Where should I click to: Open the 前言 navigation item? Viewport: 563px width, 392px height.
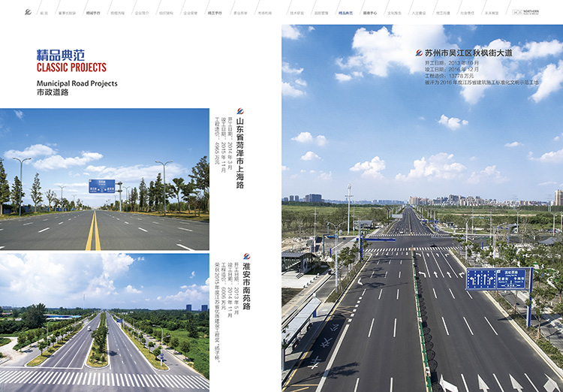pyautogui.click(x=44, y=14)
